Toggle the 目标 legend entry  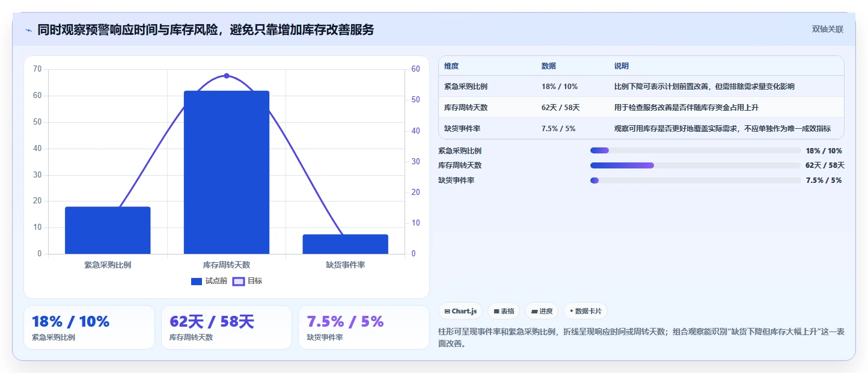click(247, 281)
